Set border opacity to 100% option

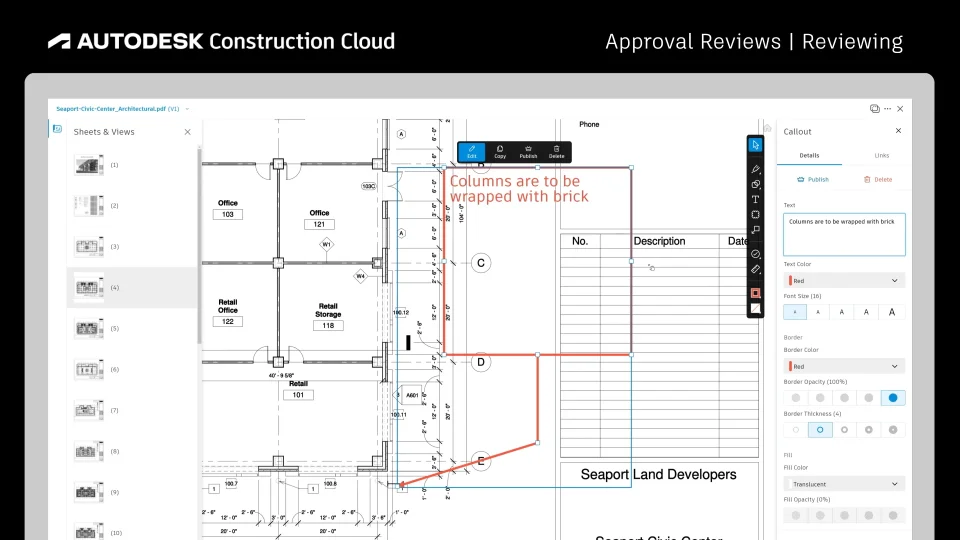click(893, 398)
